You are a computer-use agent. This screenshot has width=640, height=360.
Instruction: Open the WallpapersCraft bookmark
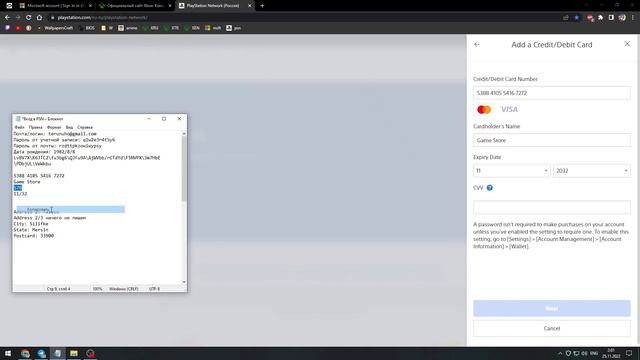(x=55, y=28)
